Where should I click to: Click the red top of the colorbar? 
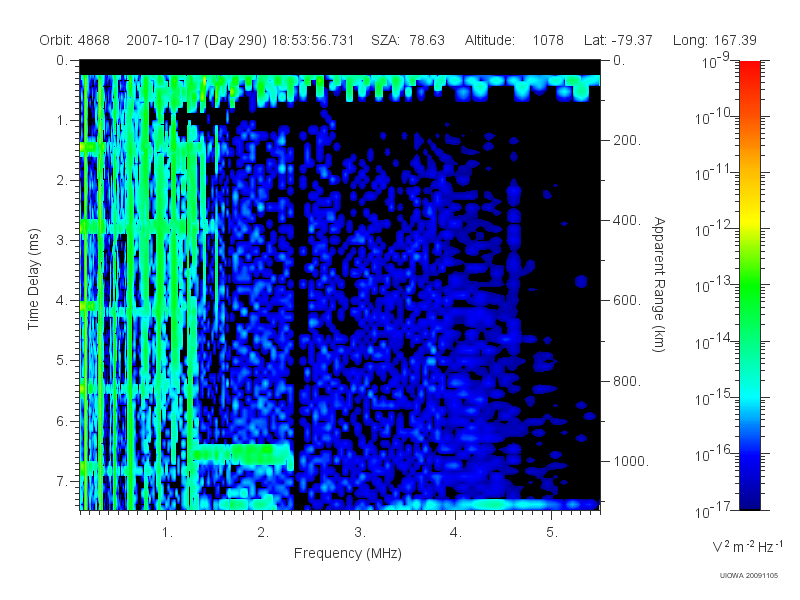click(749, 69)
